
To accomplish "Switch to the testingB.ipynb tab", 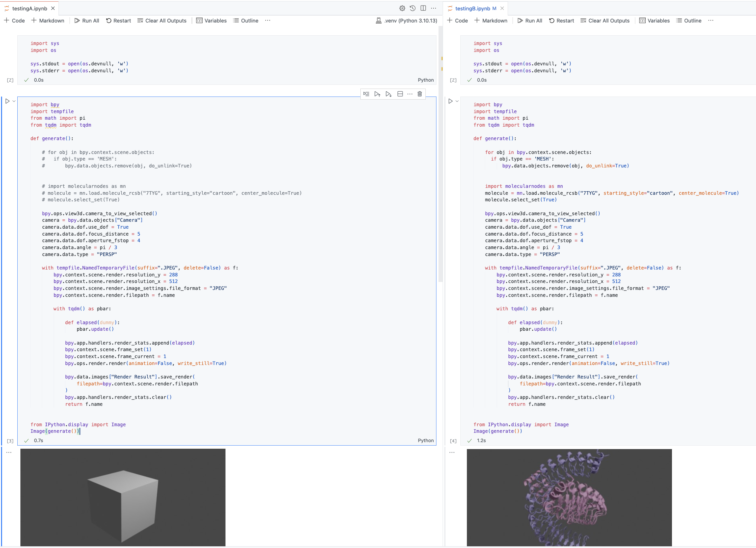I will coord(473,8).
